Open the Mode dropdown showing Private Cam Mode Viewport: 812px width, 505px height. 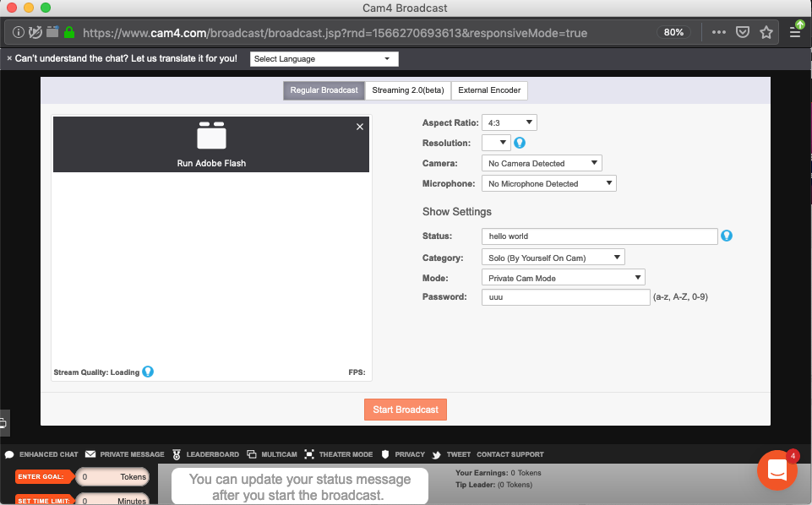pos(563,278)
